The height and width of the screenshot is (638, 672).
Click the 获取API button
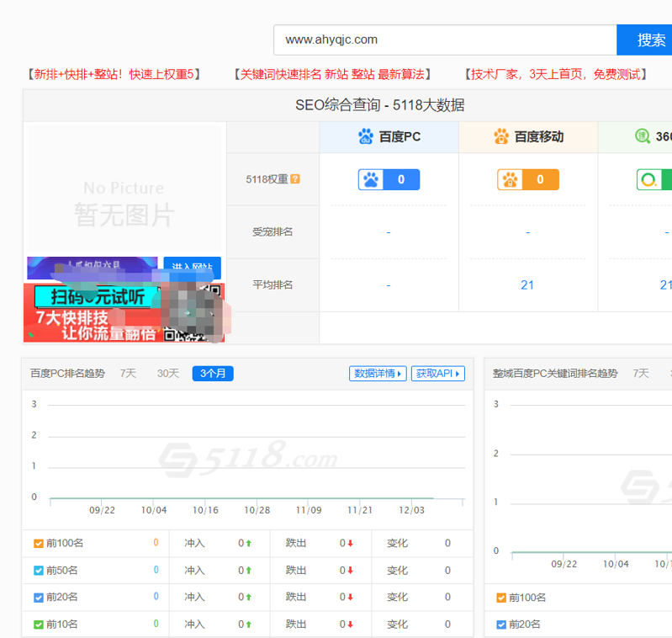tap(437, 374)
